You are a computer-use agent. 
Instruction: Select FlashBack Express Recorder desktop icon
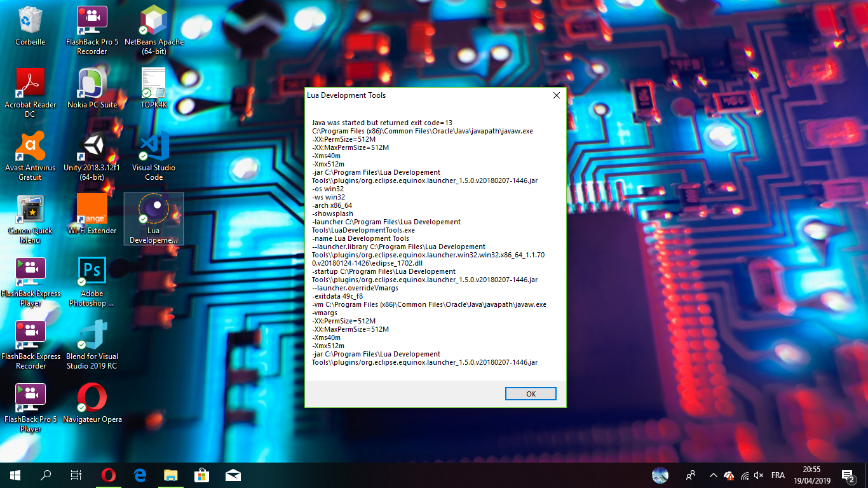coord(31,345)
